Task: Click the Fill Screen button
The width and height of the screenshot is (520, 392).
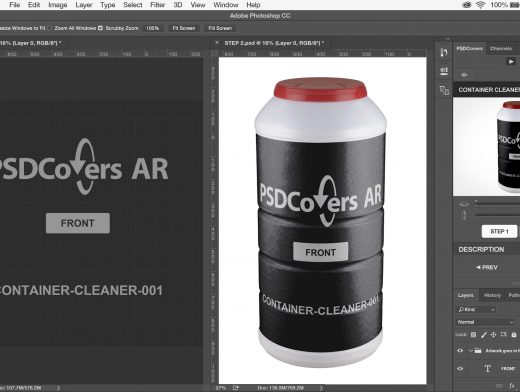Action: 220,28
